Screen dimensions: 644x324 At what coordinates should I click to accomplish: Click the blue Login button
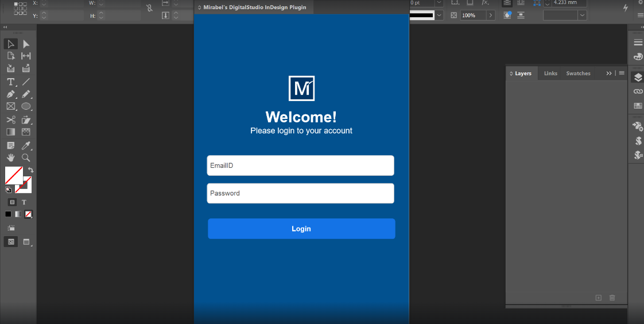(x=301, y=229)
